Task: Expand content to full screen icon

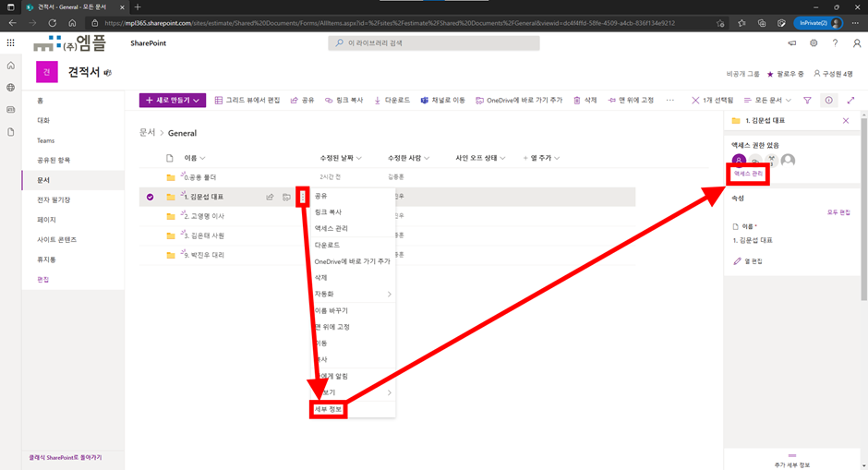Action: tap(850, 101)
